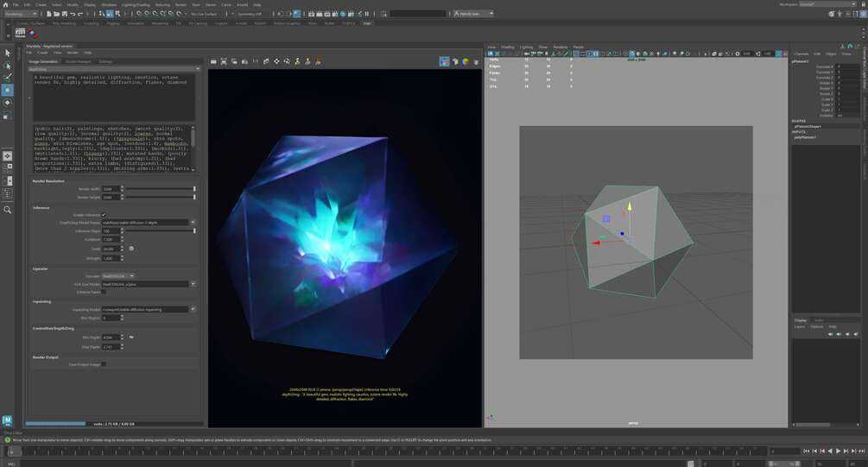Click the play forward button in playback controls
Image resolution: width=868 pixels, height=467 pixels.
coord(838,451)
